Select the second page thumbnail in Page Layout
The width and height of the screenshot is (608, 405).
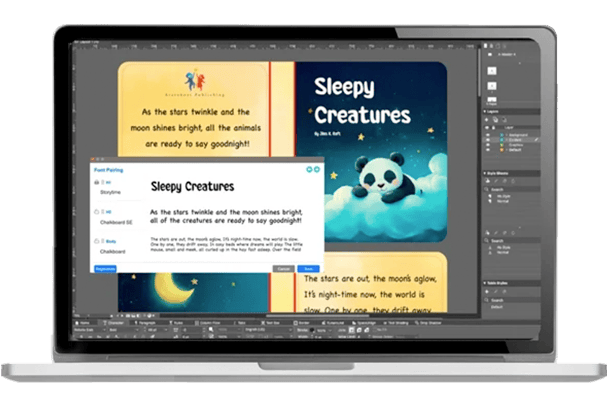tap(492, 86)
